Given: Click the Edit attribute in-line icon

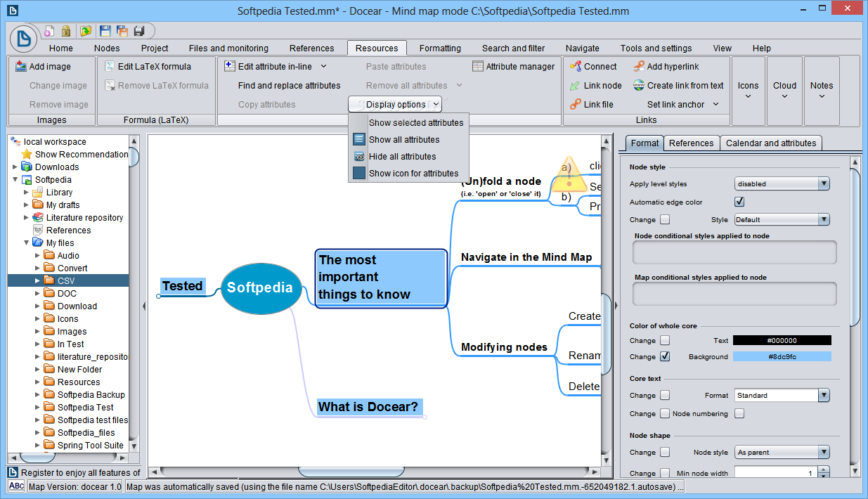Looking at the screenshot, I should (x=230, y=67).
